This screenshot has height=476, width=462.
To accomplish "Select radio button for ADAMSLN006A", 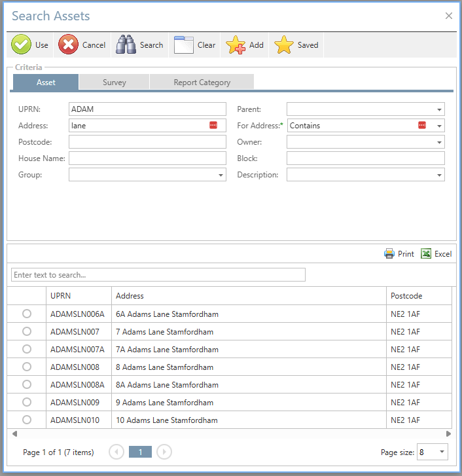I will pyautogui.click(x=27, y=314).
